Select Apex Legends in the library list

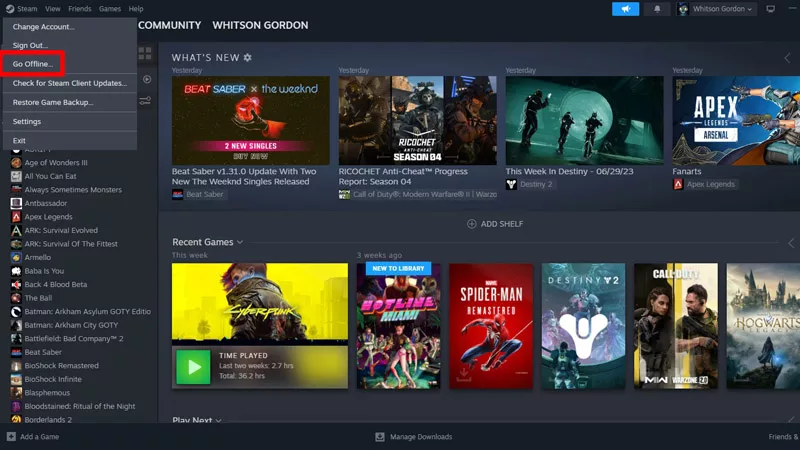pos(48,217)
